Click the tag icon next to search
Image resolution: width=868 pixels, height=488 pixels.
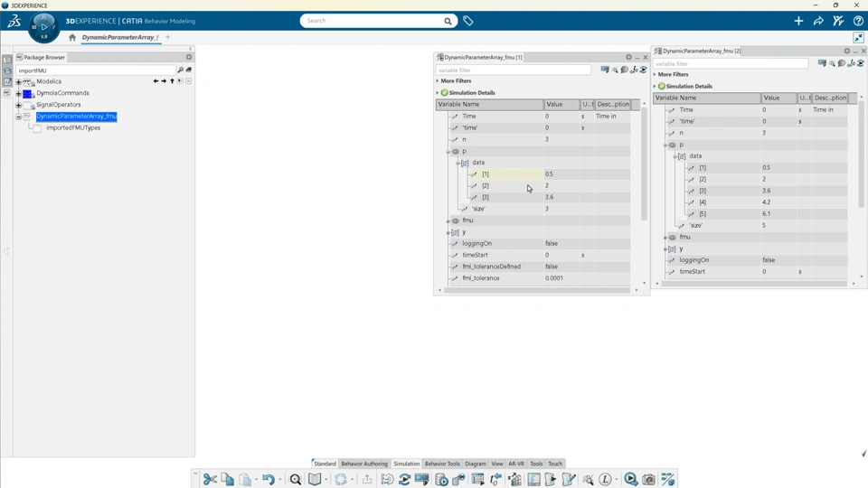point(468,21)
